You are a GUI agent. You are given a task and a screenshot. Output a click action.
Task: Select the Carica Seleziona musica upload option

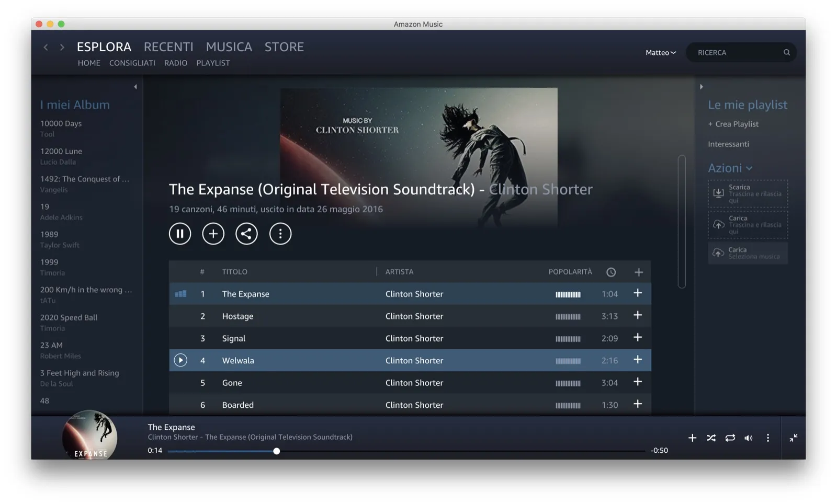[x=748, y=253]
